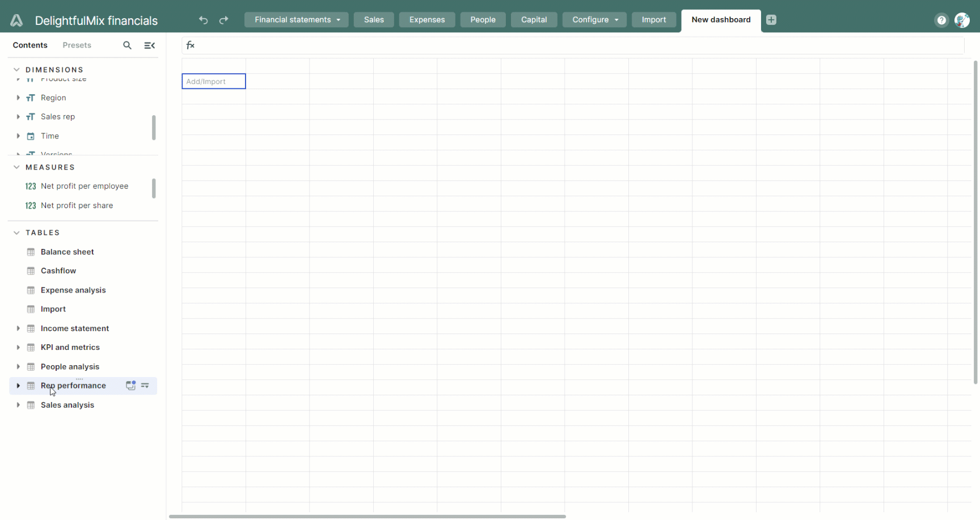Select KPI and metrics label
980x520 pixels.
pyautogui.click(x=70, y=348)
